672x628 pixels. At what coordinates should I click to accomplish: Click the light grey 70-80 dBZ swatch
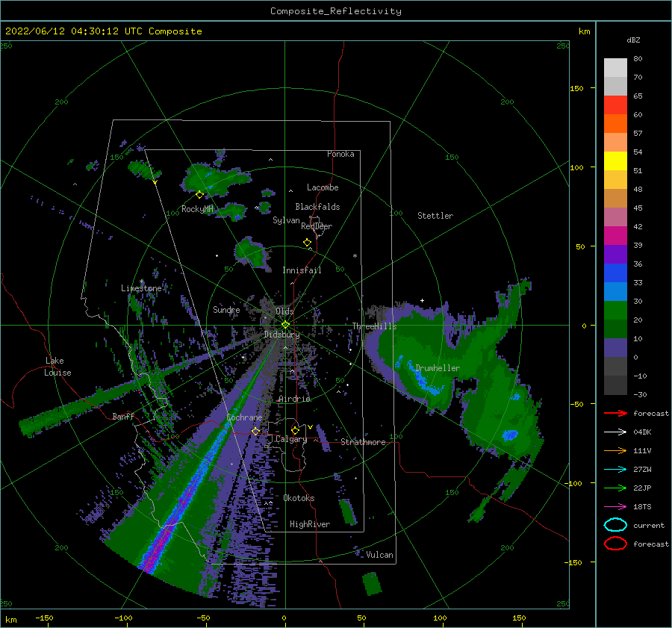point(615,68)
